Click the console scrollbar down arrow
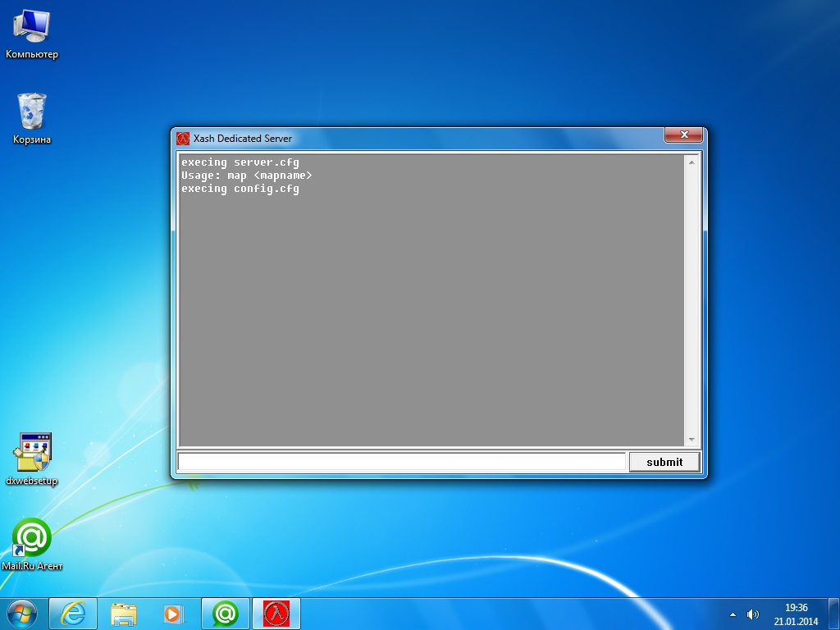The width and height of the screenshot is (840, 630). tap(691, 440)
